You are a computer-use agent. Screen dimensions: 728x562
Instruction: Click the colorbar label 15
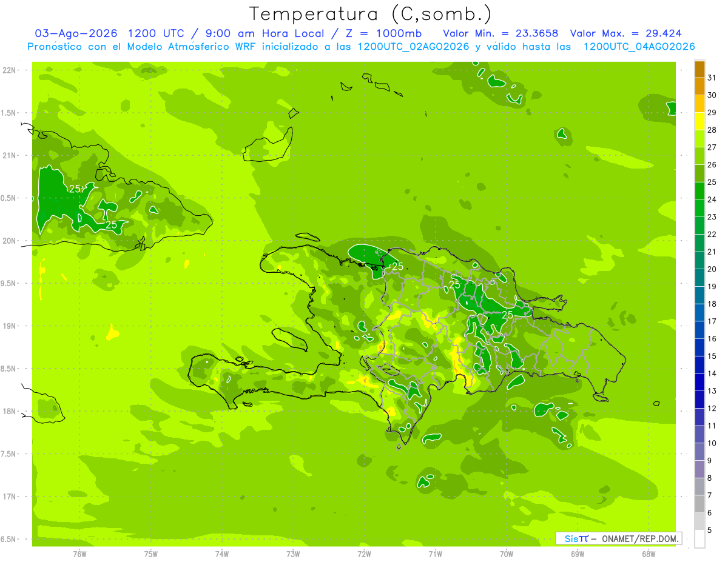tap(712, 356)
